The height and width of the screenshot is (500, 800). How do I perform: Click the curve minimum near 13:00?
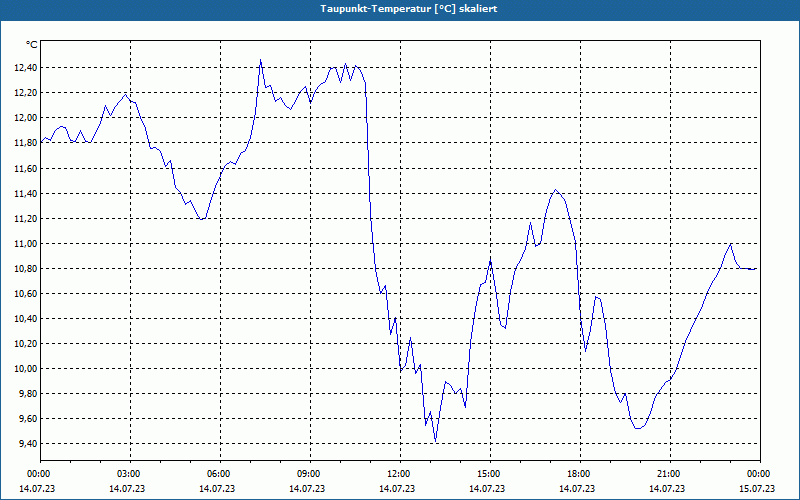(435, 441)
